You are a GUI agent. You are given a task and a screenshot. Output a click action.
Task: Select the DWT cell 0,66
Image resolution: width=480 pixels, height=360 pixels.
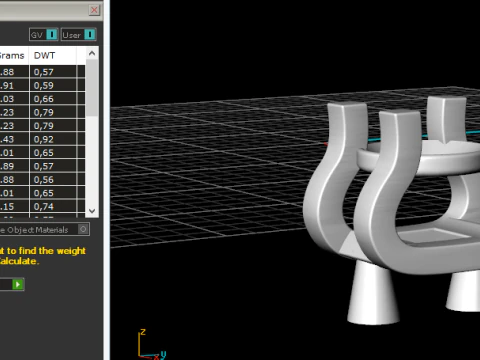tap(53, 99)
